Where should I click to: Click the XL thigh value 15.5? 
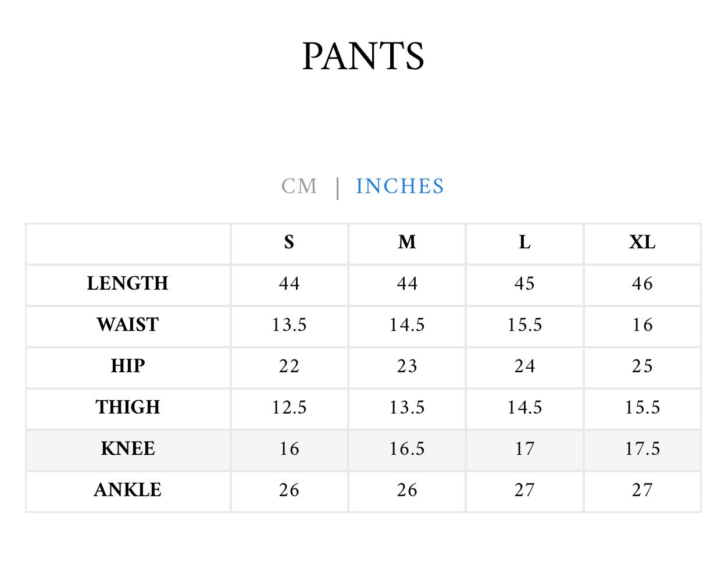(x=642, y=407)
